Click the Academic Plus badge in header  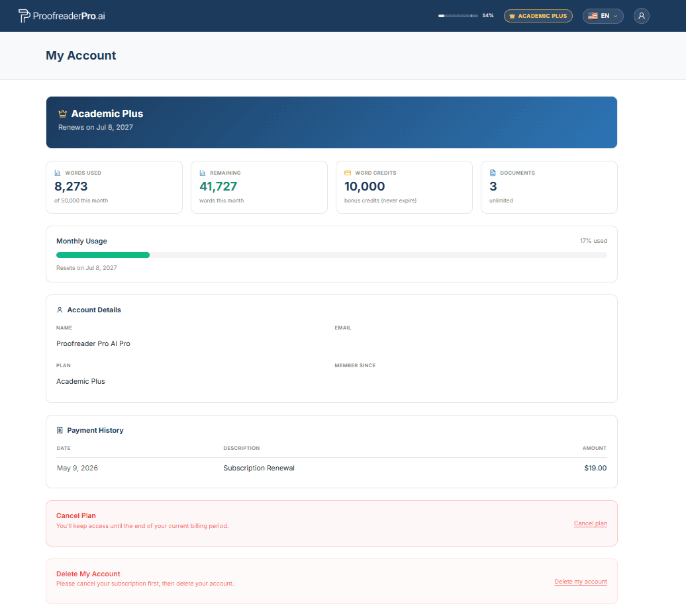[x=538, y=16]
